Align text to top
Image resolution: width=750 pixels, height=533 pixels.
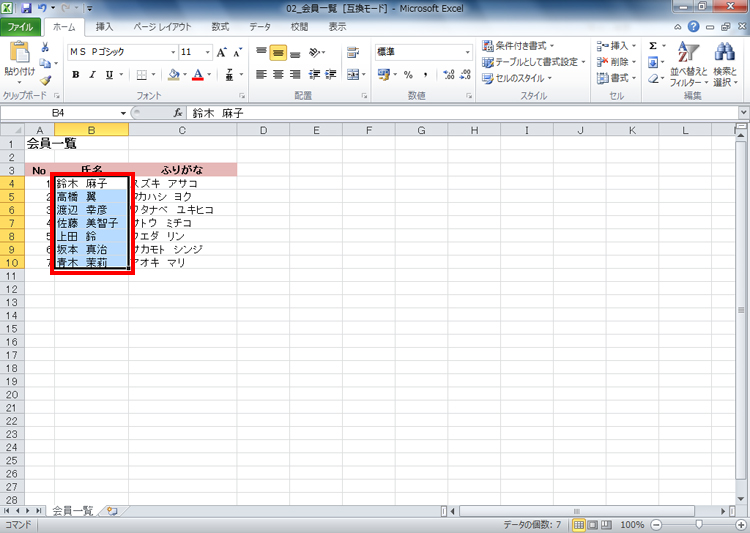click(x=261, y=52)
